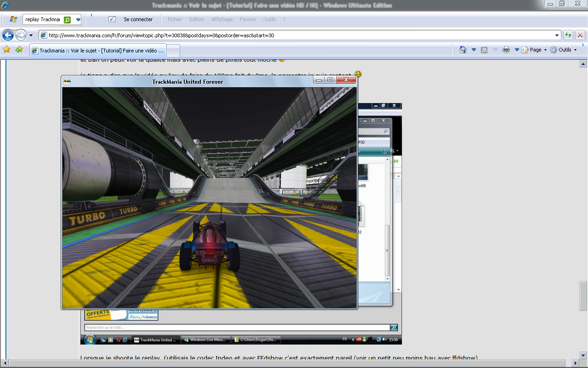Go to the Home page icon

(x=463, y=50)
